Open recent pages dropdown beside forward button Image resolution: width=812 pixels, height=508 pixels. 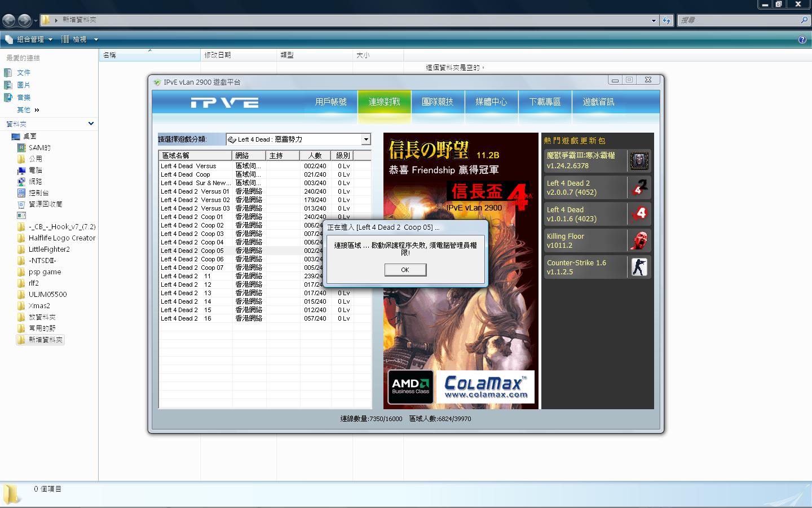pos(36,21)
